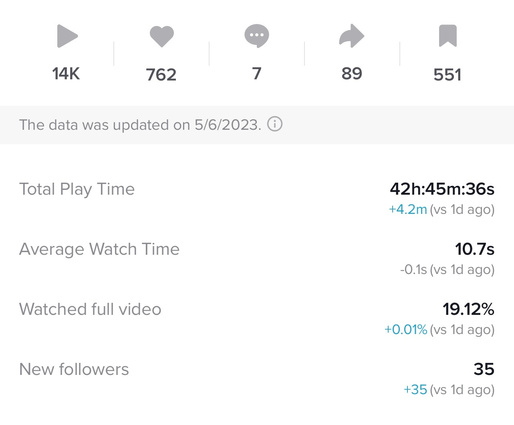Click the New followers label
The image size is (514, 425).
pyautogui.click(x=74, y=369)
